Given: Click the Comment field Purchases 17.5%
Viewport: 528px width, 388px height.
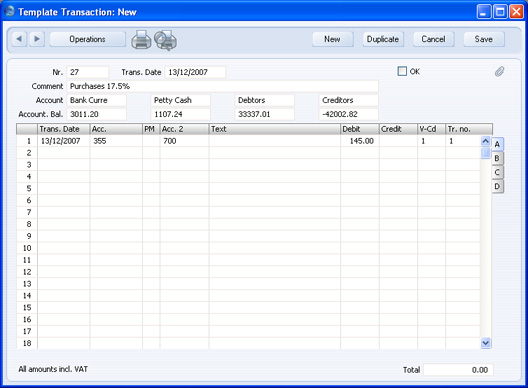Looking at the screenshot, I should click(x=223, y=86).
